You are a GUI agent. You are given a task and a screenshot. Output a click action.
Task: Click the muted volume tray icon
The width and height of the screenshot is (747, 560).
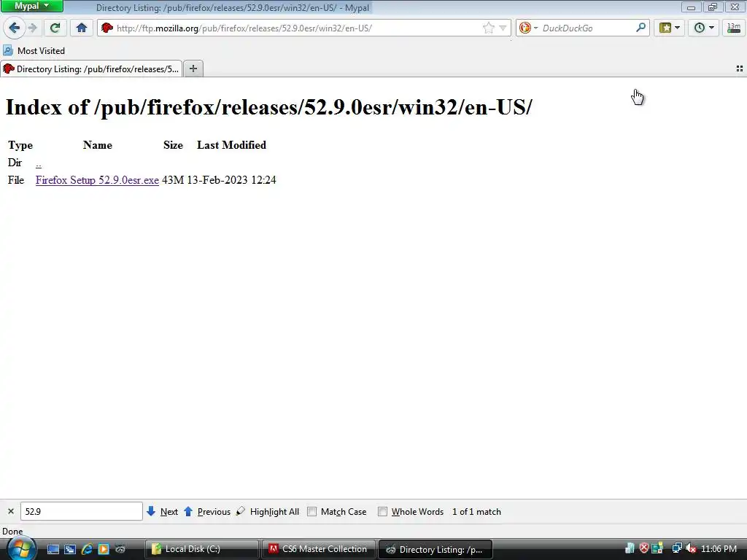click(x=691, y=548)
